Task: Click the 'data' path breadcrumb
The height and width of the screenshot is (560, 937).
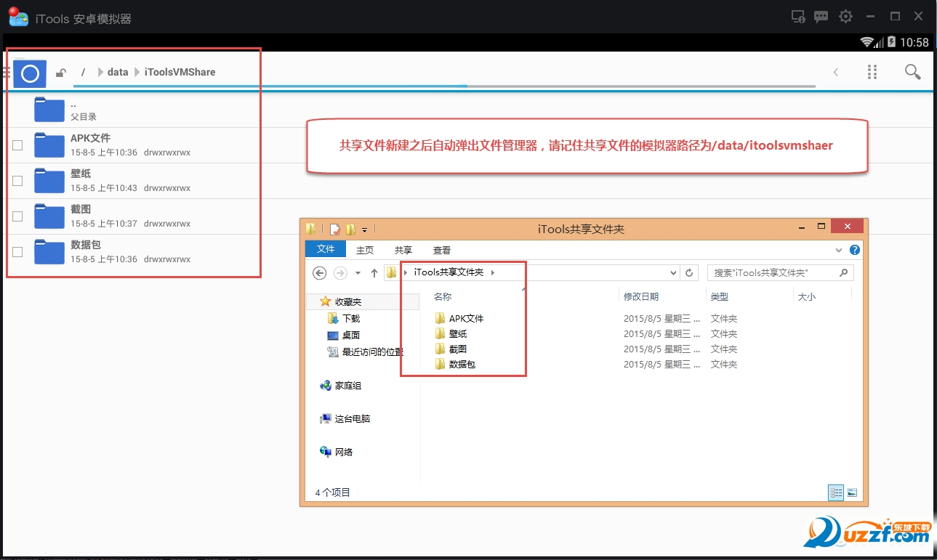Action: [x=118, y=72]
